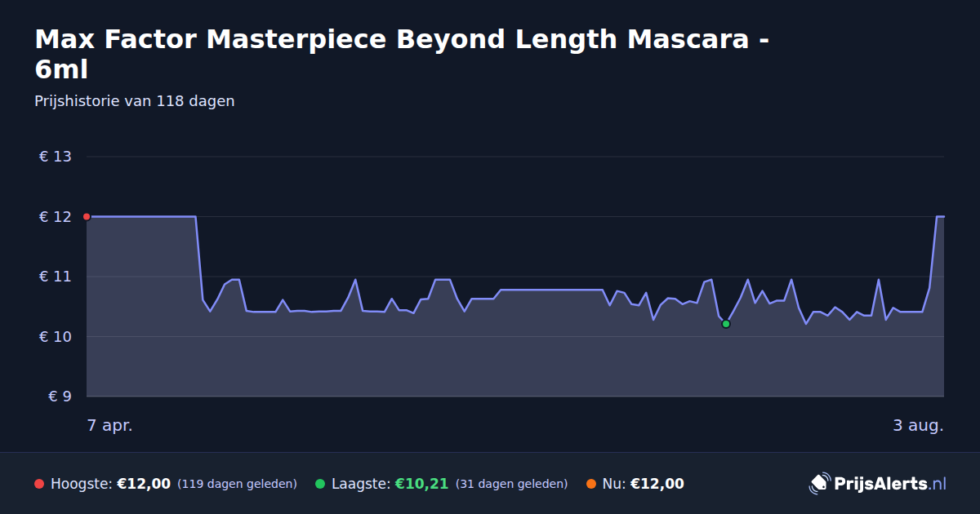This screenshot has height=514, width=980.
Task: Click the green Laagste legend dot
Action: [x=320, y=484]
